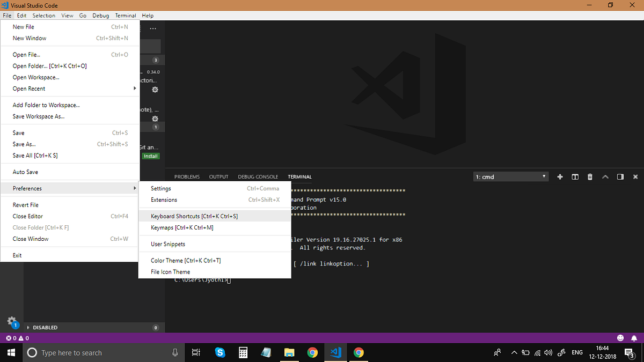This screenshot has width=644, height=362.
Task: Split the terminal pane
Action: [575, 176]
